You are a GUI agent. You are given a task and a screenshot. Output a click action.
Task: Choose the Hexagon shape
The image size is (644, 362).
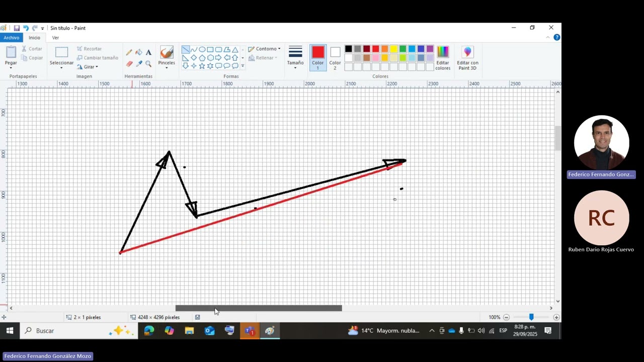tap(210, 57)
